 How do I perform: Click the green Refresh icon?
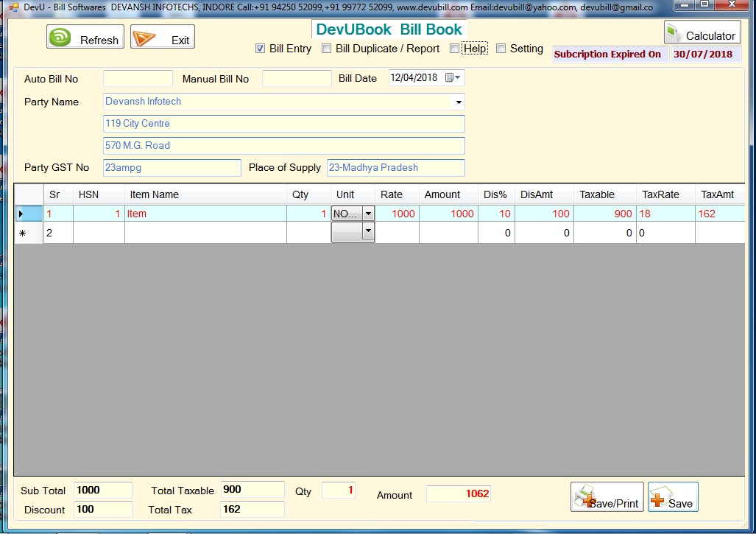tap(60, 38)
